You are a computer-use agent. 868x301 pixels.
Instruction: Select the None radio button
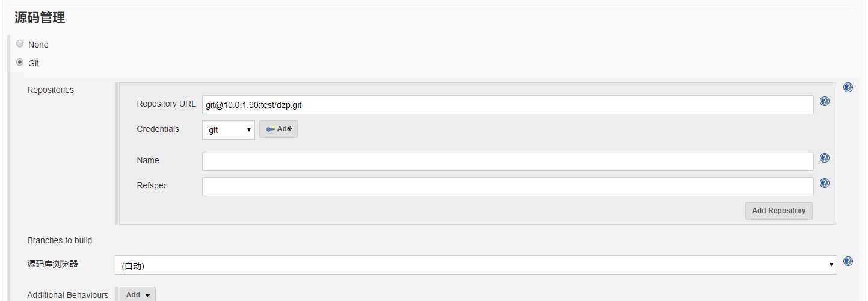point(20,43)
